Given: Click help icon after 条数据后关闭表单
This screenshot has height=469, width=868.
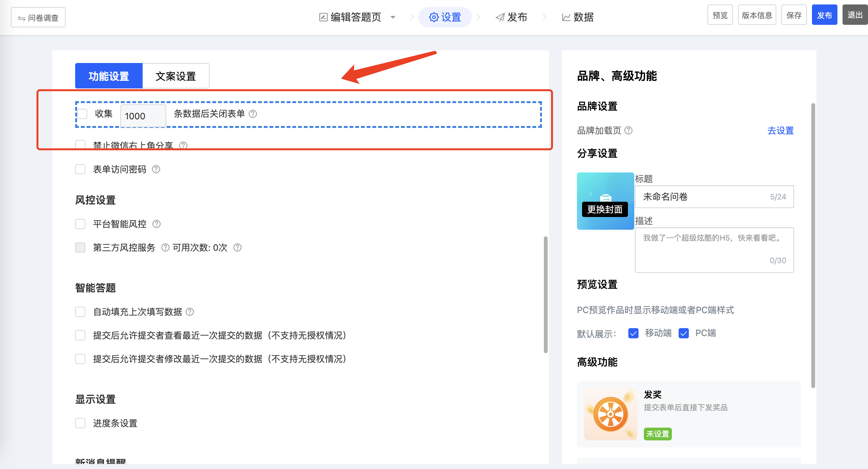Looking at the screenshot, I should 253,114.
